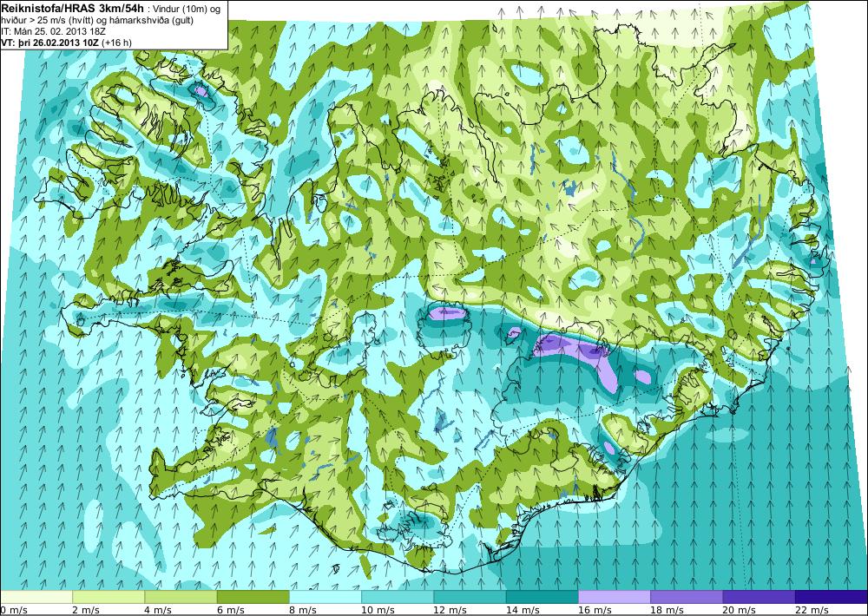Select the turquoise 10–12 m/s legend swatch

(398, 597)
